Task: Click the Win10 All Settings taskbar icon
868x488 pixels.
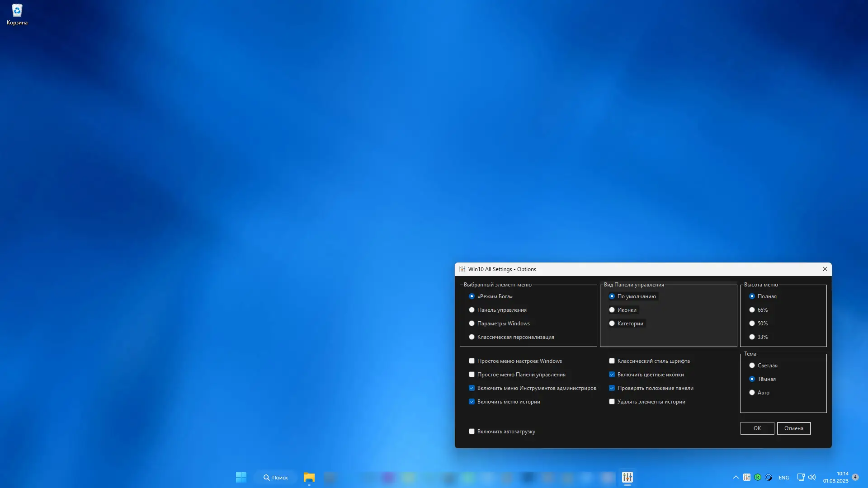Action: [x=627, y=477]
